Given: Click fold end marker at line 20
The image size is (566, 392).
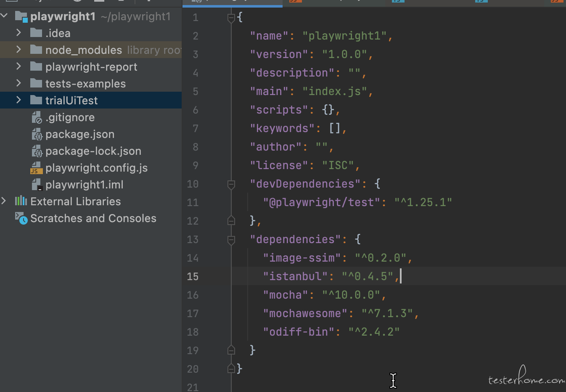Looking at the screenshot, I should click(231, 368).
